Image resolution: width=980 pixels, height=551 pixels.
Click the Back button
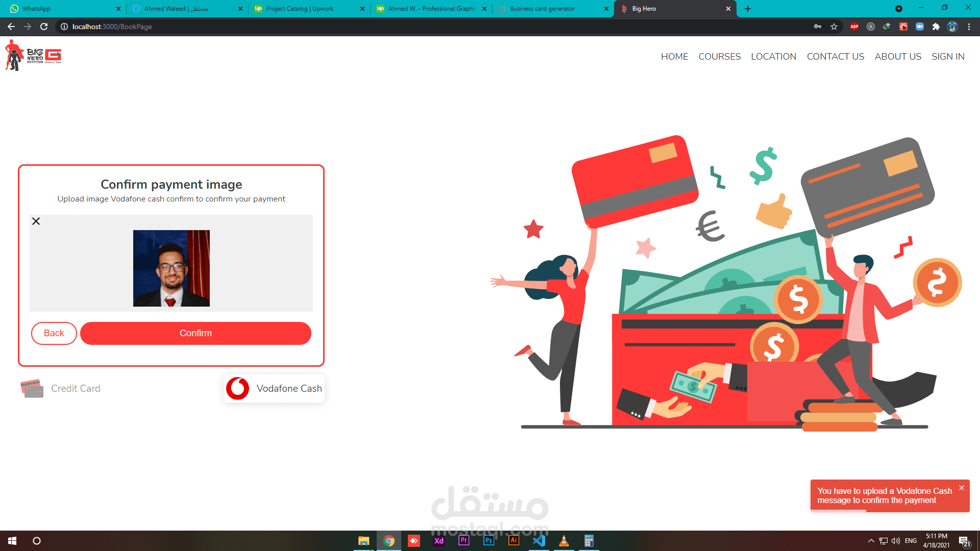[54, 333]
